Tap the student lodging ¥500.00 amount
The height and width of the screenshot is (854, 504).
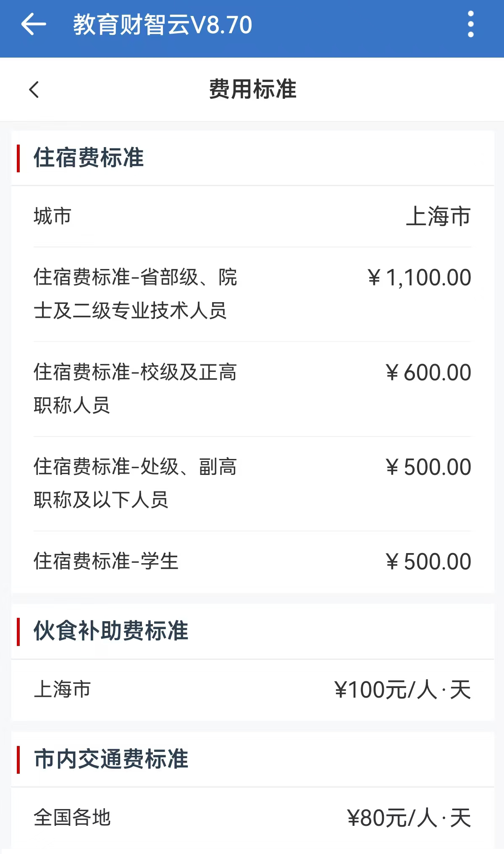pos(428,562)
